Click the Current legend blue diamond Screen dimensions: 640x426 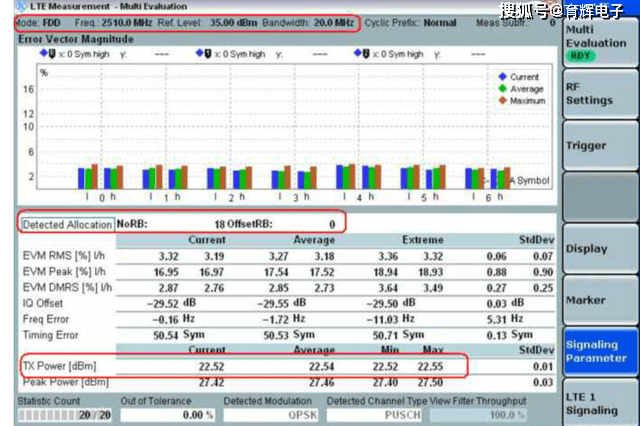502,76
